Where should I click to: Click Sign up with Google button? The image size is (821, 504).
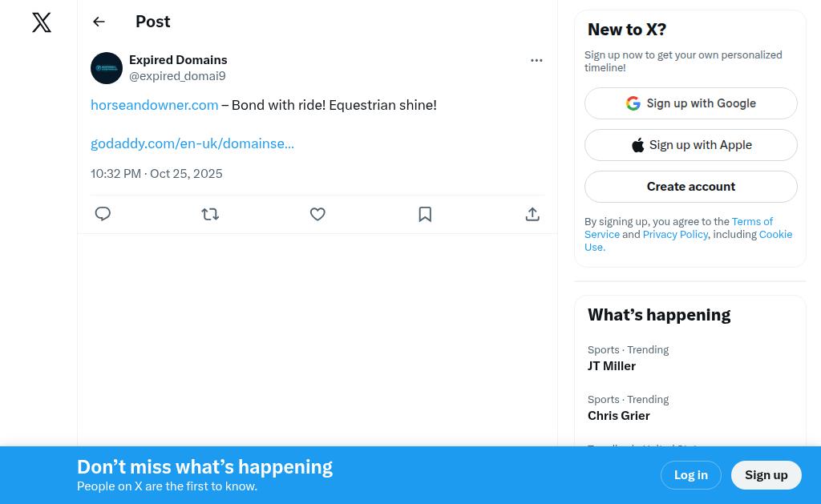tap(691, 103)
